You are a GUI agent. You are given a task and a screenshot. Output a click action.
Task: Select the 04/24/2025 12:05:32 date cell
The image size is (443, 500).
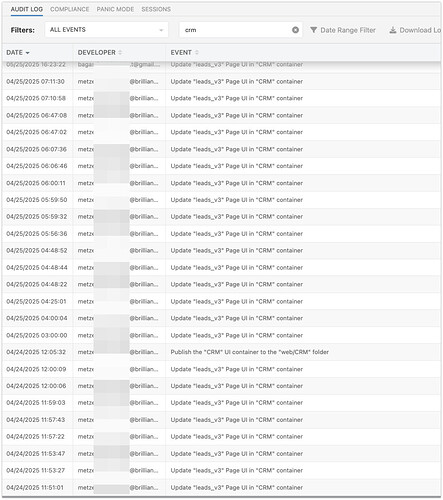[36, 352]
